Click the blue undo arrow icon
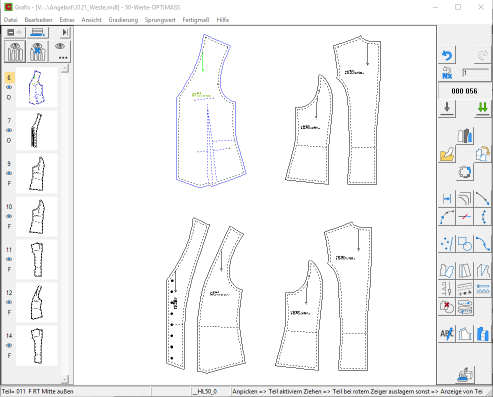493x397 pixels. [447, 55]
